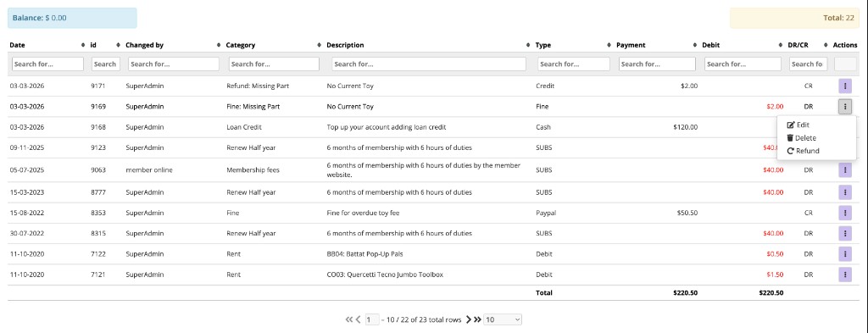The image size is (868, 333).
Task: Click 'BB04: Battat Pop-Up Pals' description
Action: [x=364, y=254]
